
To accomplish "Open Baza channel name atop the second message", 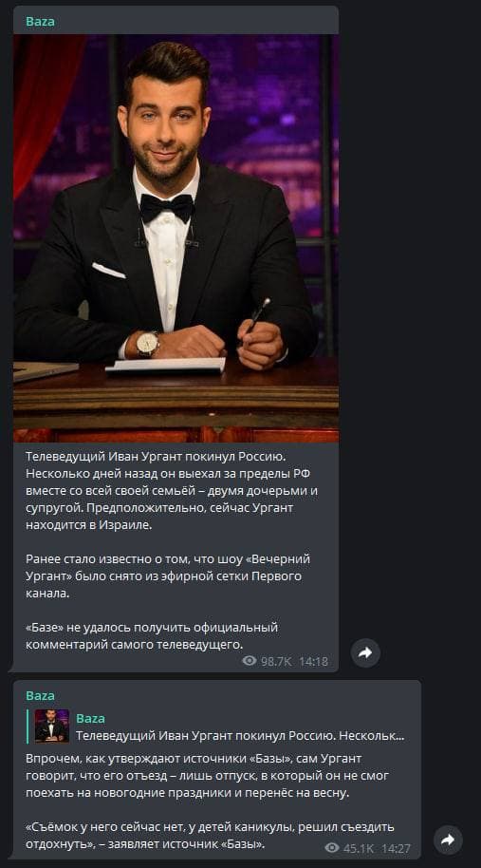I will (x=41, y=696).
